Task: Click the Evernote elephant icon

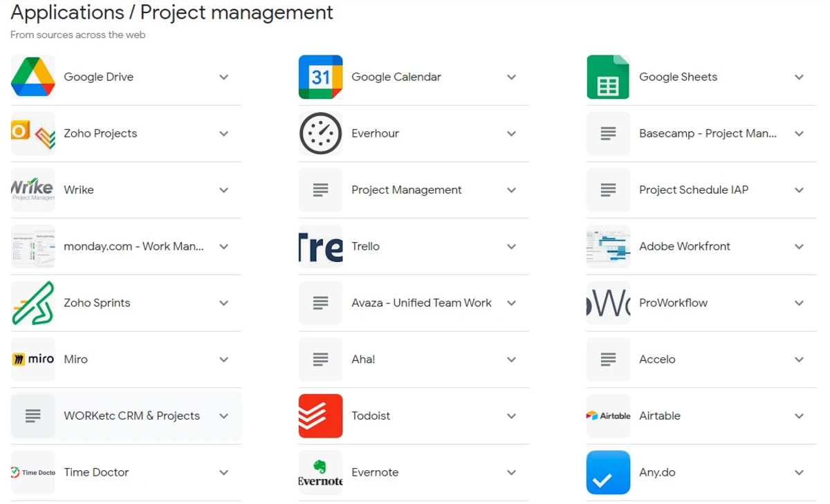Action: [x=320, y=473]
